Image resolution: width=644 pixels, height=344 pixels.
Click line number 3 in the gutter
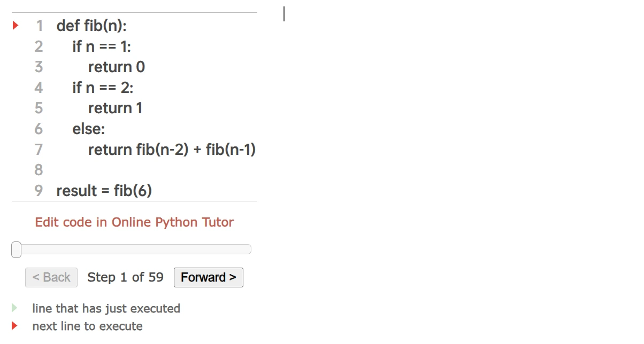39,67
